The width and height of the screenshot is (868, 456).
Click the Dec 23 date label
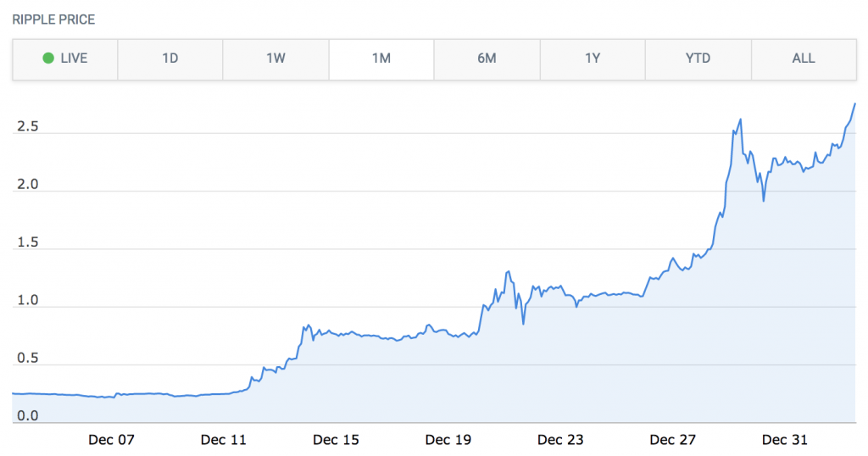pyautogui.click(x=560, y=440)
